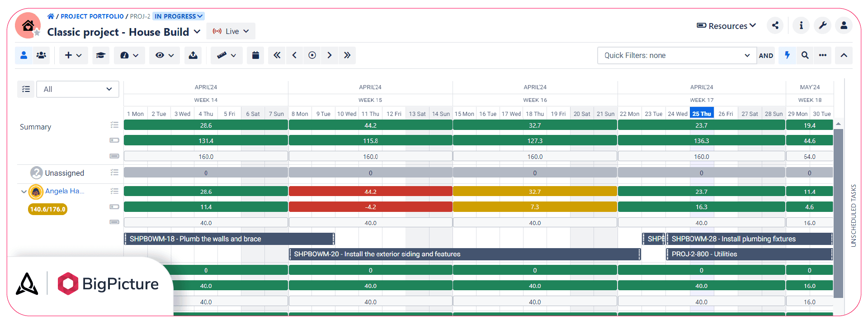
Task: Open the three dots more menu
Action: click(x=822, y=55)
